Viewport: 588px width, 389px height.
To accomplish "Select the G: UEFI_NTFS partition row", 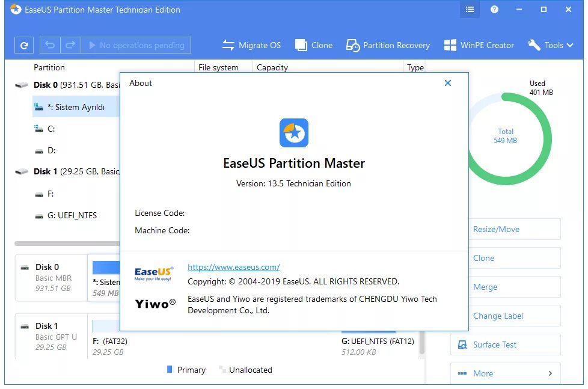I will pos(76,216).
